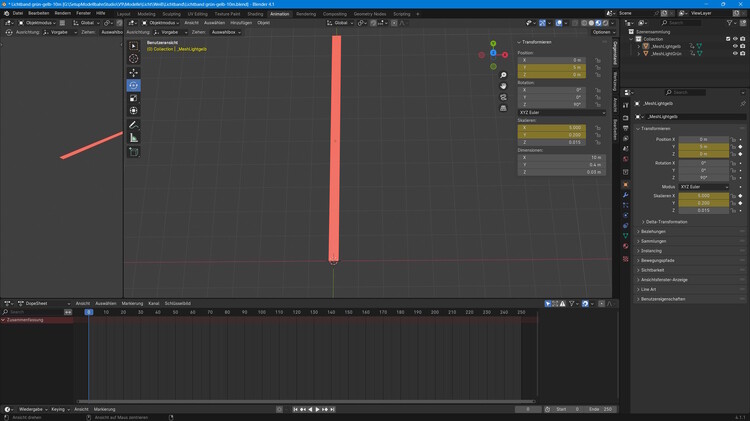Image resolution: width=750 pixels, height=421 pixels.
Task: Select the Rotate tool
Action: click(133, 85)
